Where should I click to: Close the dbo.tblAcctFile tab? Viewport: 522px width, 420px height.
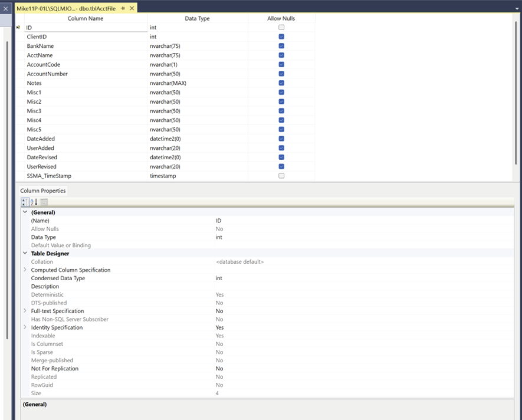coord(132,8)
